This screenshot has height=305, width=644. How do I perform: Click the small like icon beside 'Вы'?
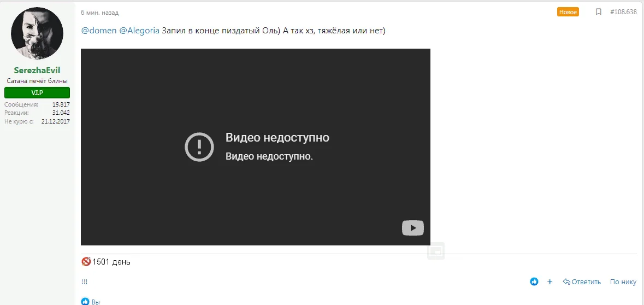pyautogui.click(x=85, y=301)
